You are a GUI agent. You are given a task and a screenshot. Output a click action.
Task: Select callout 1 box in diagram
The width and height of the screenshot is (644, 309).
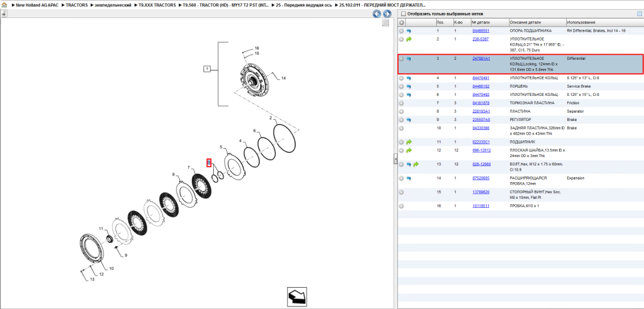click(207, 69)
